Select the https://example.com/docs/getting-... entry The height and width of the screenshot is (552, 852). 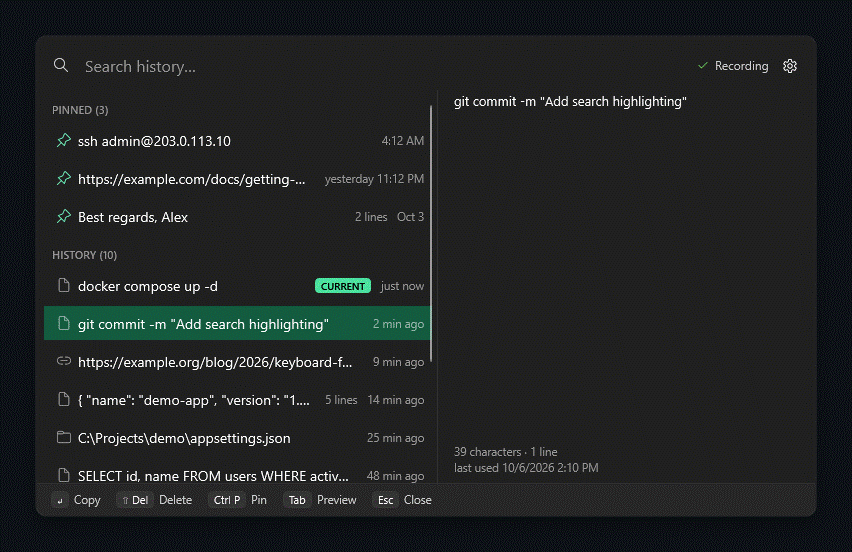pyautogui.click(x=238, y=179)
